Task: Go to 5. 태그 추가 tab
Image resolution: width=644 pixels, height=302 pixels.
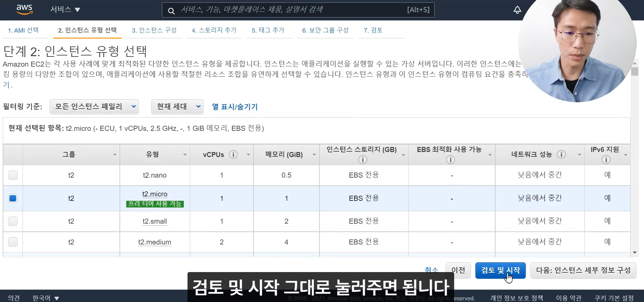Action: tap(268, 30)
